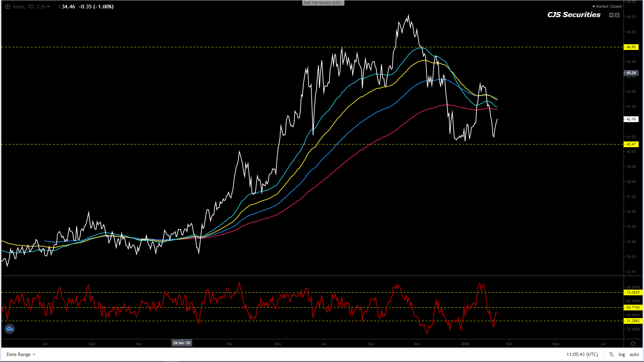Click the 72.0629 RSI level label
The height and width of the screenshot is (362, 644).
pos(633,292)
